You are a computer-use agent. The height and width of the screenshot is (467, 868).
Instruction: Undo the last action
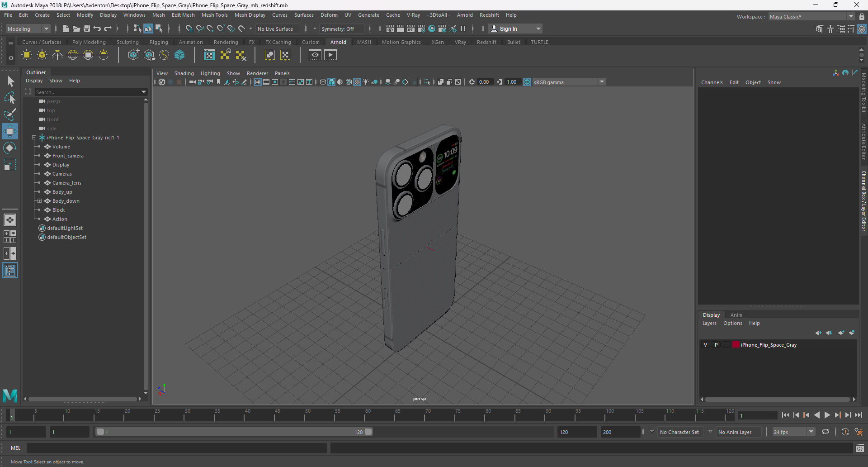tap(97, 29)
